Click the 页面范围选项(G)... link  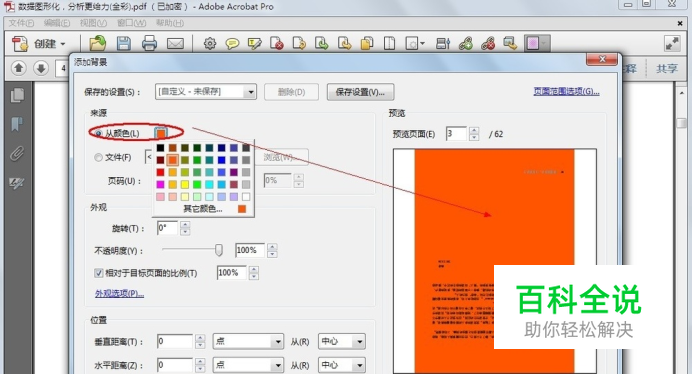click(x=566, y=91)
